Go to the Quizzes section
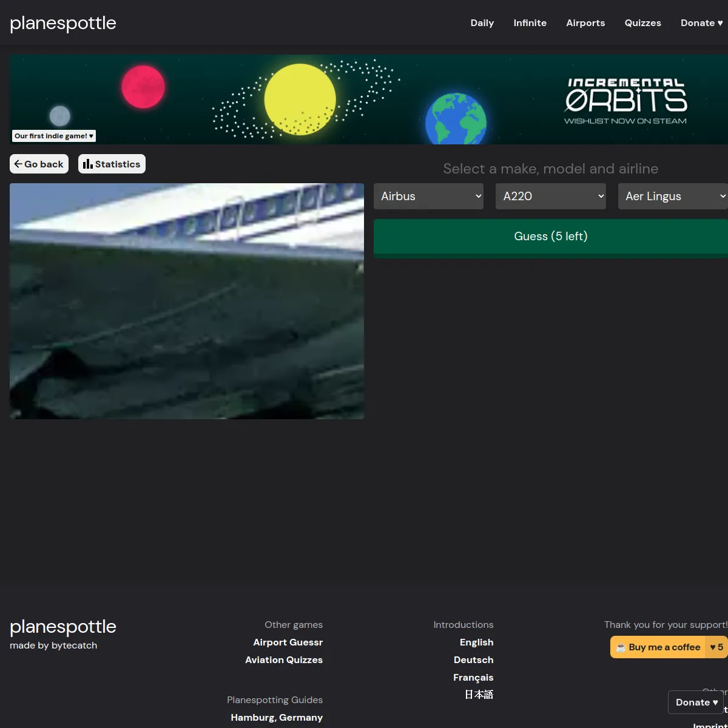This screenshot has width=728, height=728. tap(643, 23)
